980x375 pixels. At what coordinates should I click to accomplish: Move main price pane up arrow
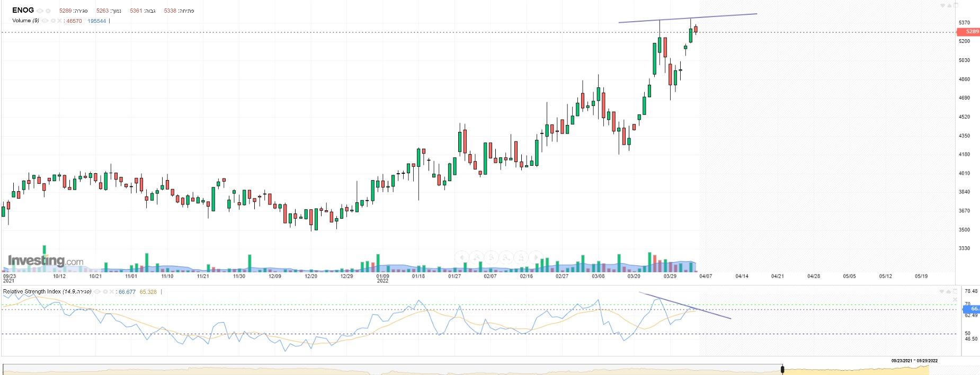point(949,5)
